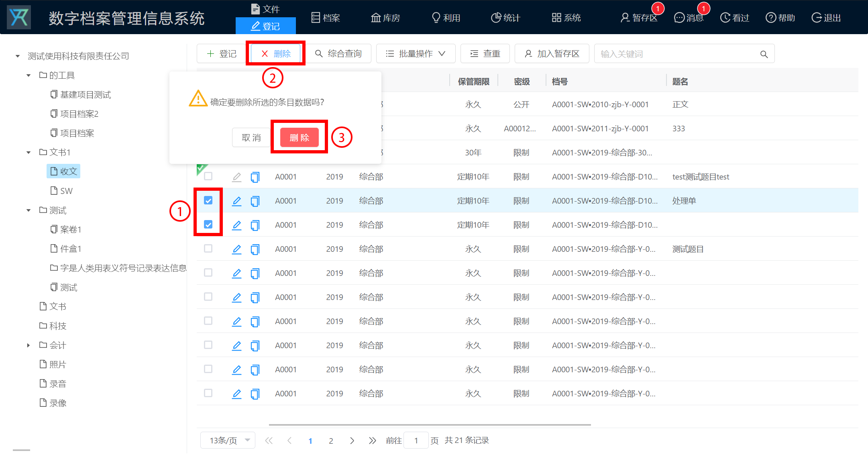The width and height of the screenshot is (868, 455).
Task: Enable checkbox on unselected 综合部 row
Action: (x=208, y=176)
